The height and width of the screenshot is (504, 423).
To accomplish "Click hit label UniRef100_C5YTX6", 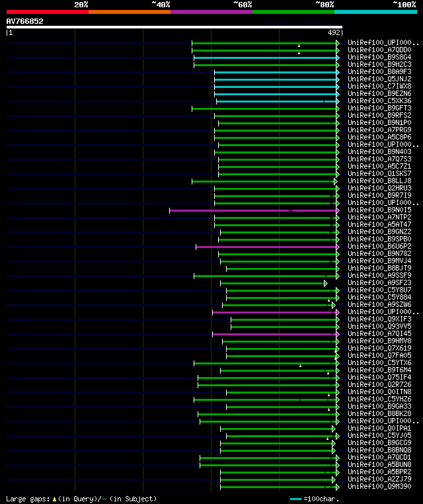I will (379, 362).
